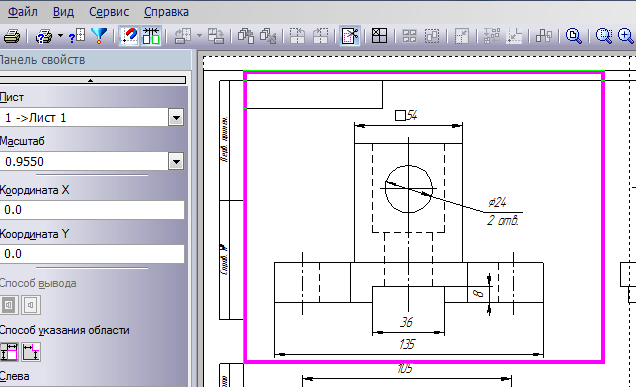Viewport: 636px width, 387px height.
Task: Click the context help pointer icon
Action: (x=76, y=36)
